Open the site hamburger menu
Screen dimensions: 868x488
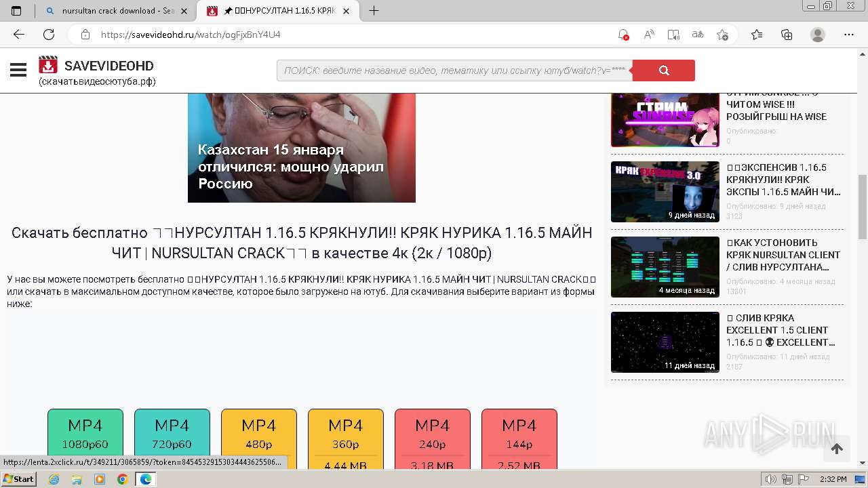point(18,70)
